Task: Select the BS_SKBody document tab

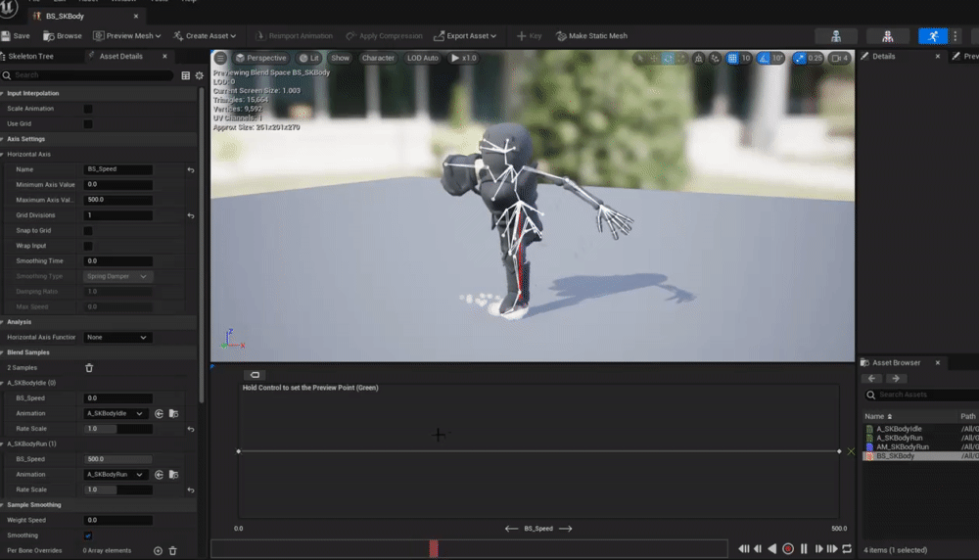Action: pyautogui.click(x=65, y=17)
